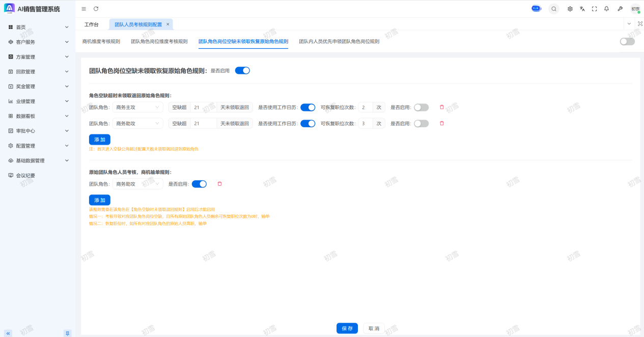Click the notification bell icon
This screenshot has width=644, height=337.
point(606,9)
